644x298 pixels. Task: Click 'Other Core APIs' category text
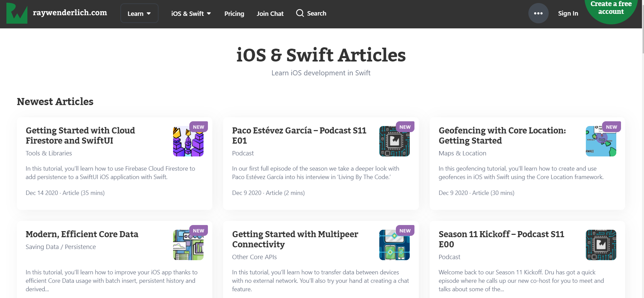255,257
